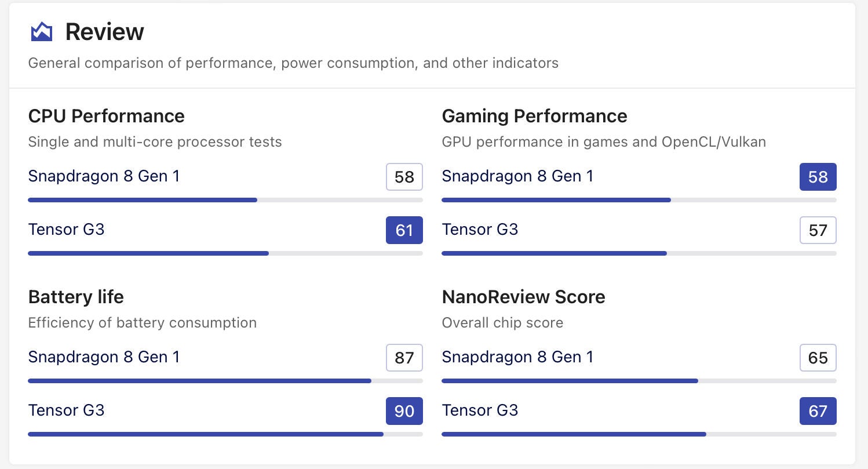Viewport: 868px width, 469px height.
Task: Click the Gaming Performance heading
Action: (x=534, y=116)
